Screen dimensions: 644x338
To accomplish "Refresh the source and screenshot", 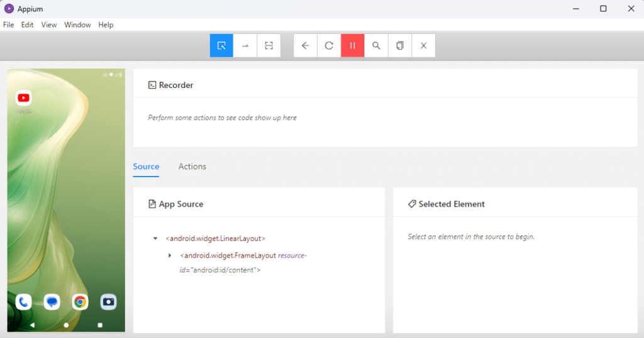I will [329, 46].
